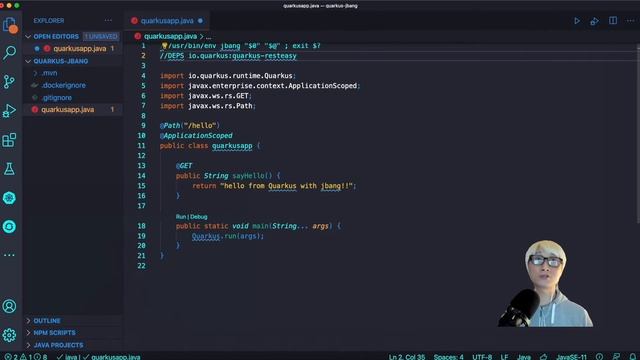Select the quarkusapp.java editor tab
Image resolution: width=640 pixels, height=360 pixels.
[167, 21]
